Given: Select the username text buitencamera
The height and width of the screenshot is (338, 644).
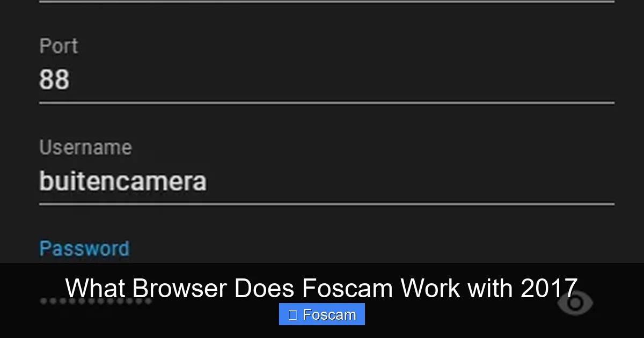Looking at the screenshot, I should (x=122, y=181).
